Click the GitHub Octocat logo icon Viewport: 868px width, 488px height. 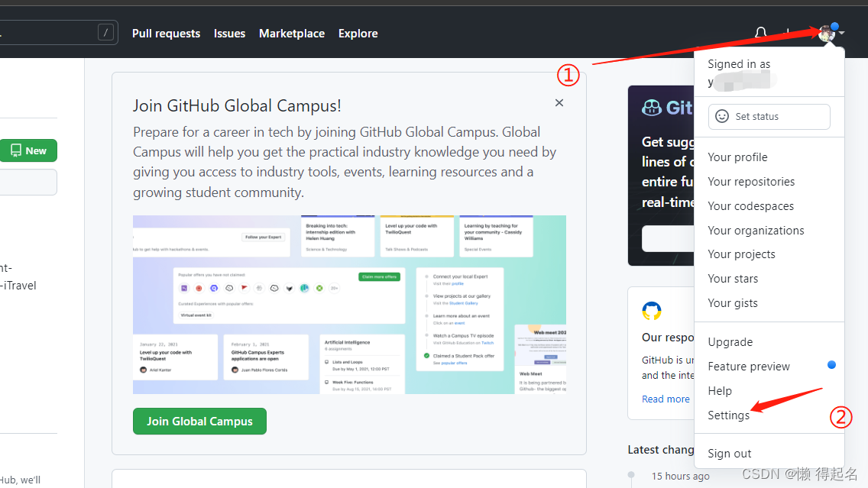(x=652, y=310)
